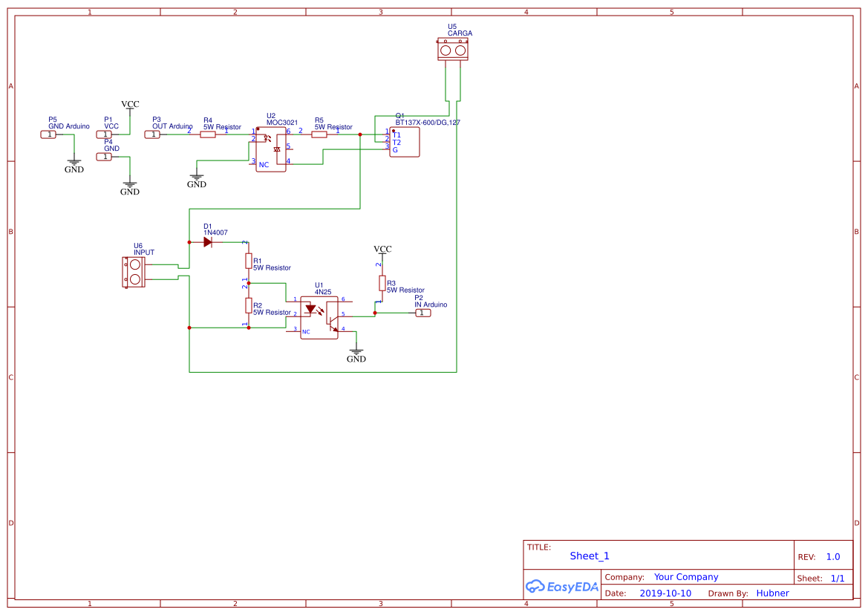Click the BT137X triac symbol Q1

click(x=403, y=142)
